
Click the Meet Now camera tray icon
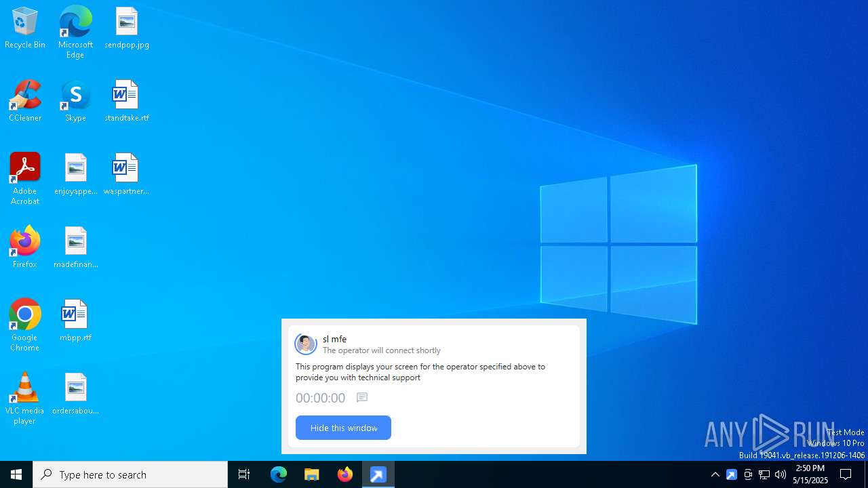(748, 474)
